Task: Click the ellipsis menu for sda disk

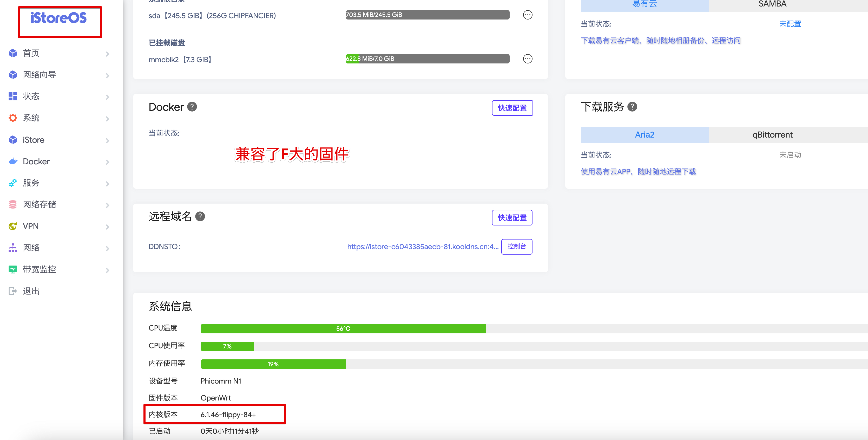Action: (x=528, y=15)
